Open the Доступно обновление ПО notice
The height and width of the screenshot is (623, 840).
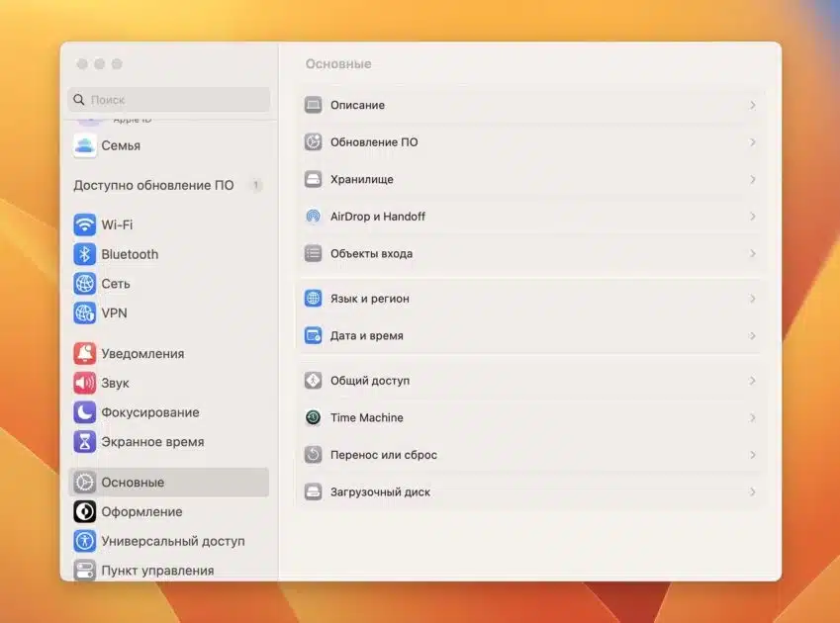point(153,185)
